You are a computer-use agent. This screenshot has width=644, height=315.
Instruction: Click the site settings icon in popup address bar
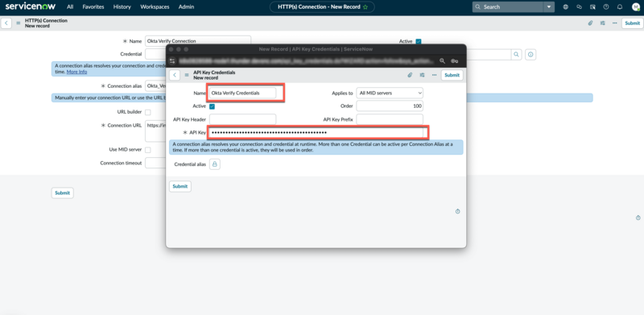point(172,60)
